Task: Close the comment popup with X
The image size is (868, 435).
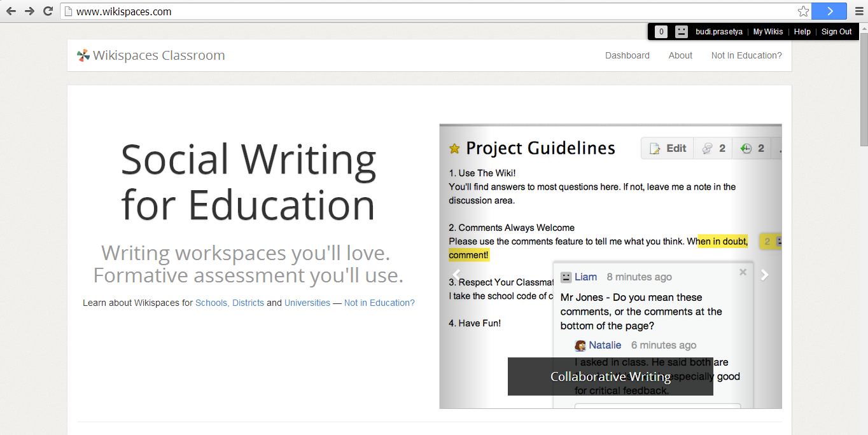Action: pyautogui.click(x=743, y=272)
